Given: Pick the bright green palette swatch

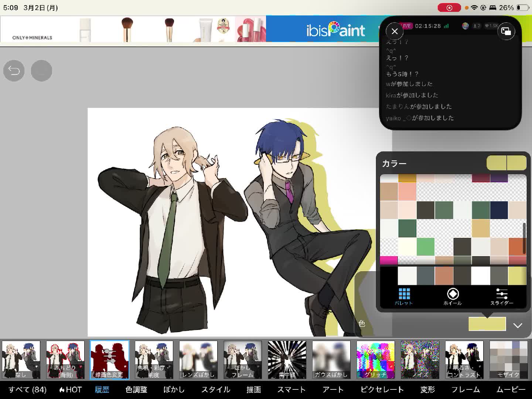Looking at the screenshot, I should click(x=426, y=247).
